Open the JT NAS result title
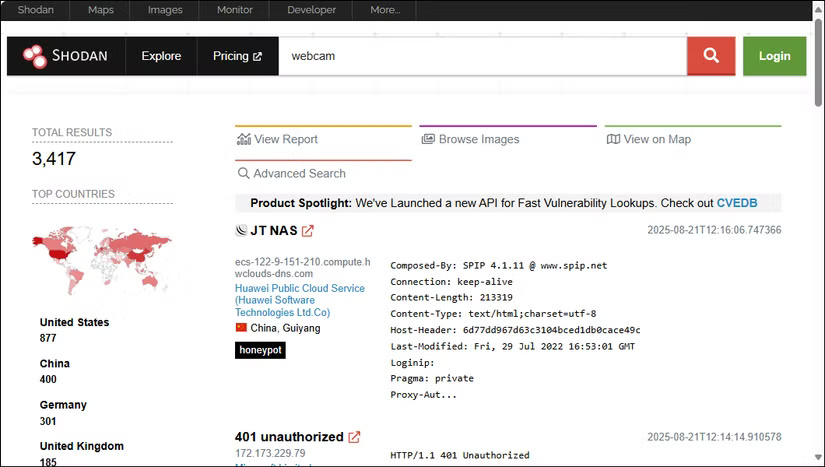 coord(274,230)
